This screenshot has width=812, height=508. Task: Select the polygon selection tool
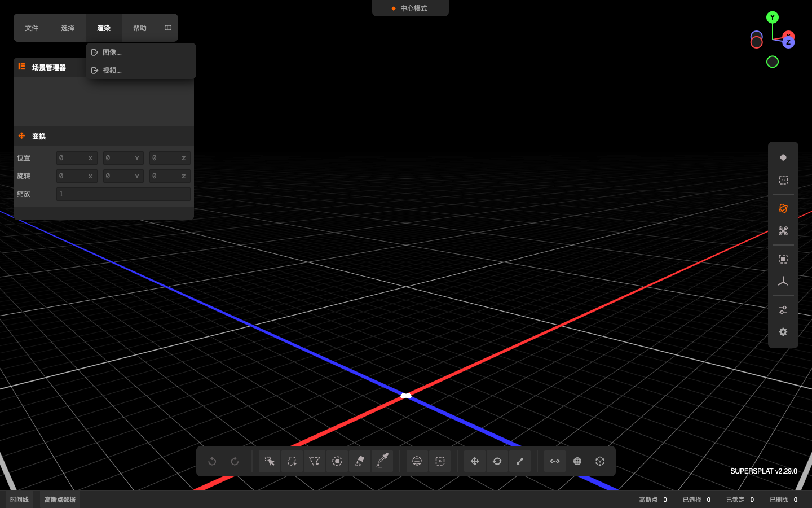click(315, 461)
